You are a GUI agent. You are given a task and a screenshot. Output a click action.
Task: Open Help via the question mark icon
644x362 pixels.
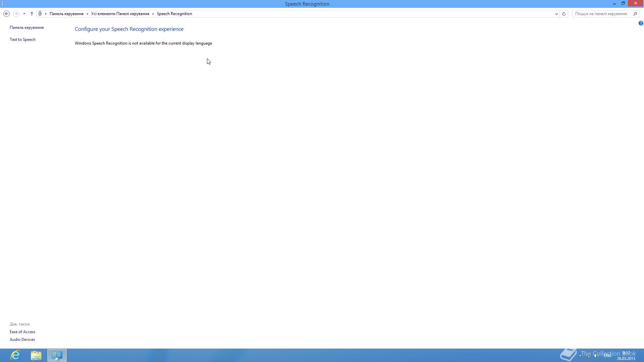click(641, 23)
